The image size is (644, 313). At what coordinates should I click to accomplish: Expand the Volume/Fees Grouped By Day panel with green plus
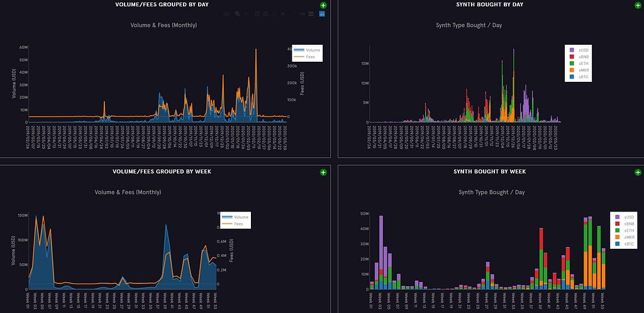[323, 5]
